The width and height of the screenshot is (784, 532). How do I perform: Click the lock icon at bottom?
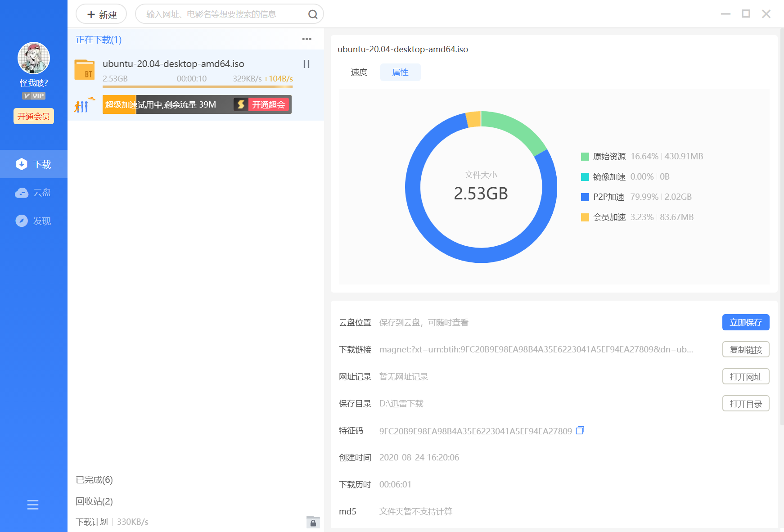(x=313, y=522)
